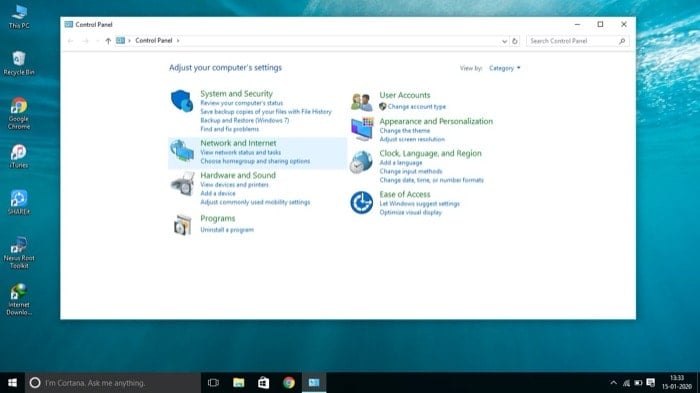Open the Action Center notifications
Viewport: 700px width, 393px height.
651,383
